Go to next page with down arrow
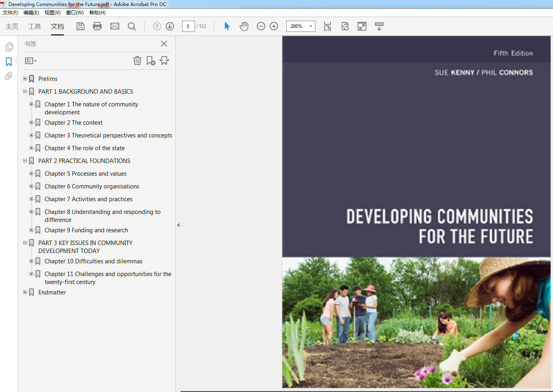This screenshot has height=392, width=553. pyautogui.click(x=170, y=26)
